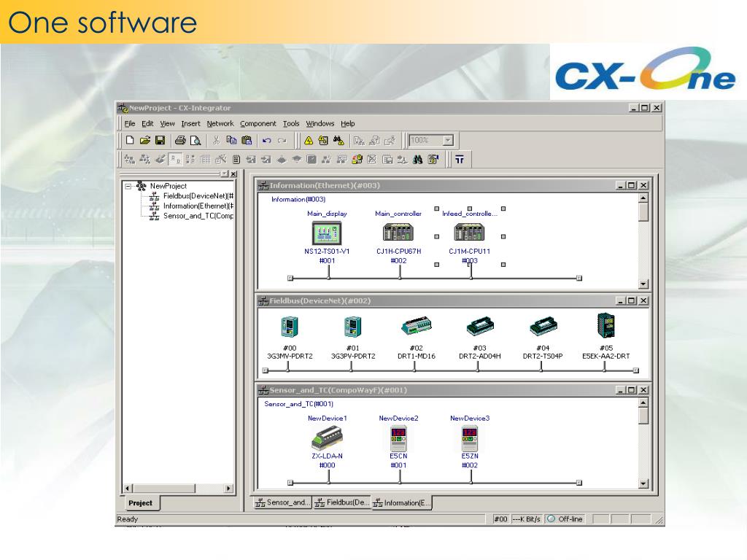
Task: Select the NS12-TS01-V1 Main_display device icon
Action: pos(327,233)
